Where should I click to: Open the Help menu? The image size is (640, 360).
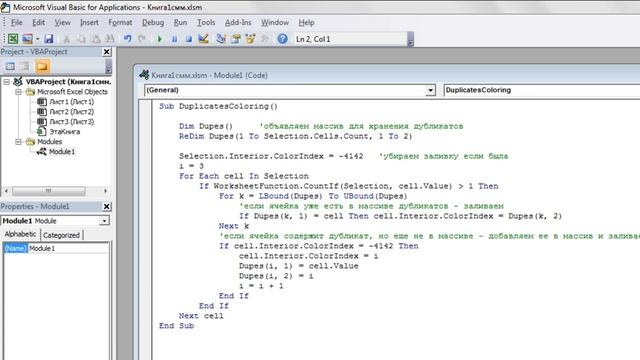click(x=306, y=22)
